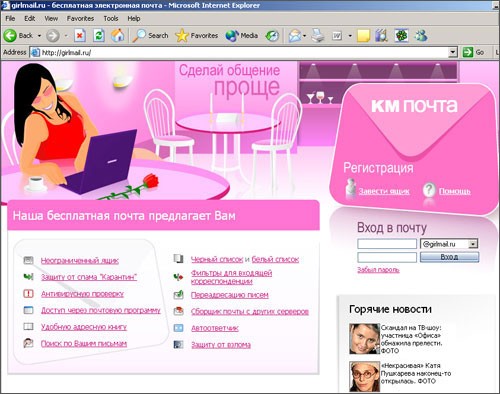Open the Help menu
The height and width of the screenshot is (394, 500).
tap(134, 18)
